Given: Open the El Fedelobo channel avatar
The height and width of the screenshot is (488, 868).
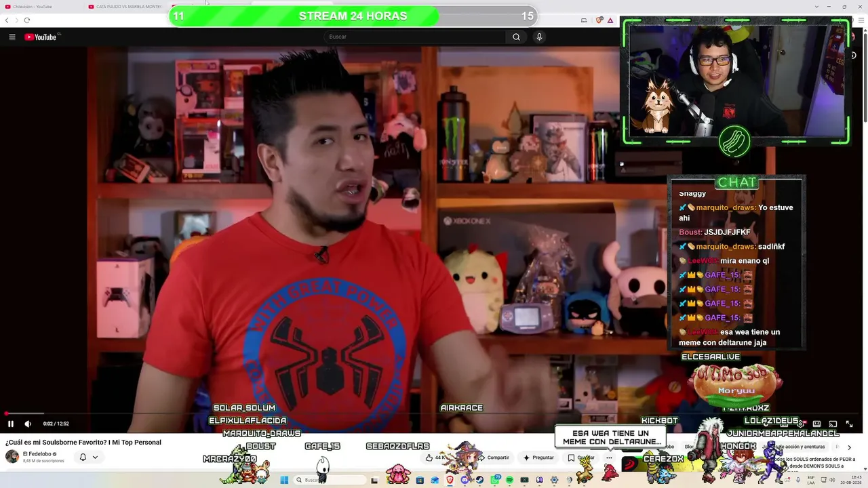Looking at the screenshot, I should [x=12, y=456].
